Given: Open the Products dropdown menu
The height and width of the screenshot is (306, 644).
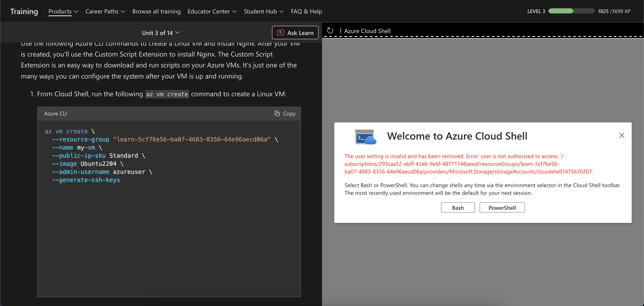Looking at the screenshot, I should (63, 12).
